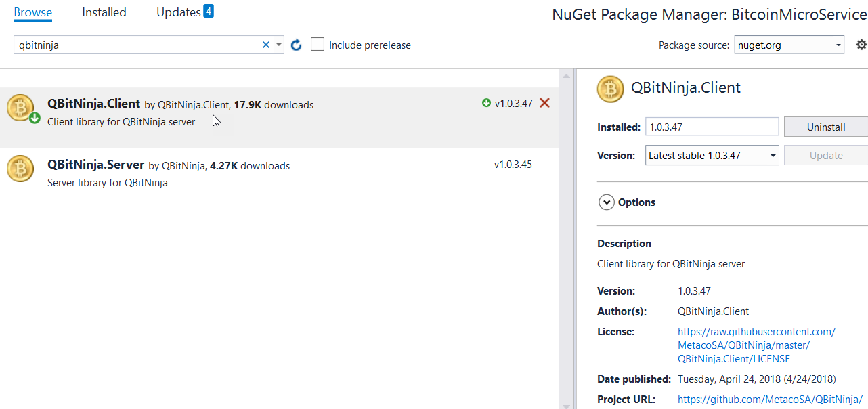Open the LICENSE URL link
Image resolution: width=868 pixels, height=409 pixels.
(x=756, y=345)
